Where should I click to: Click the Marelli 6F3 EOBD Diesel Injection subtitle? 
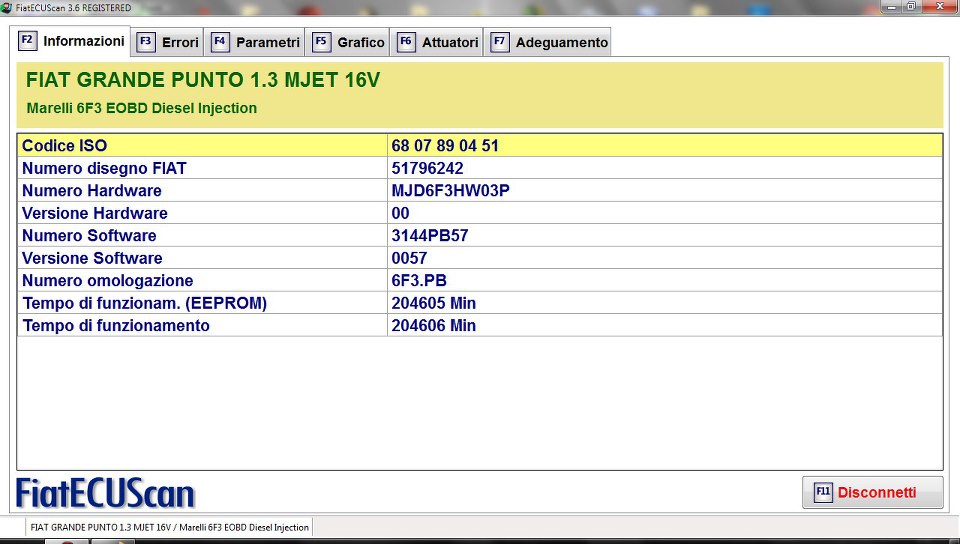pos(141,108)
